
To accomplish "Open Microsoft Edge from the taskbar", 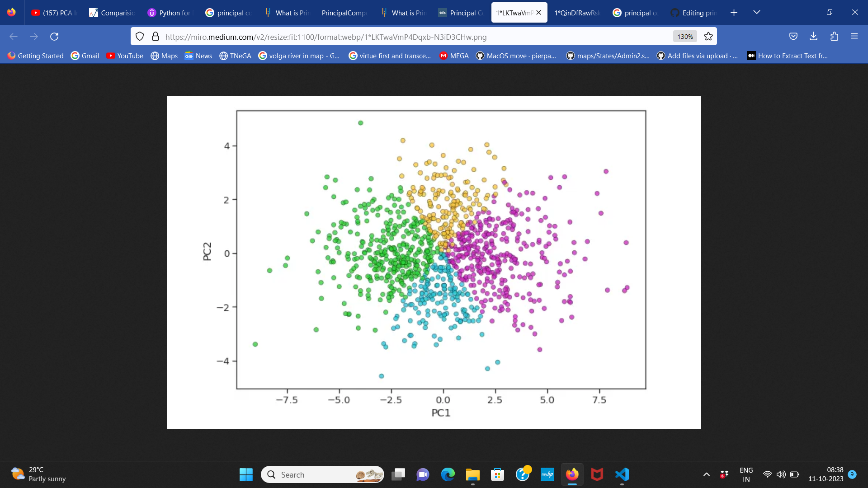I will click(x=448, y=475).
